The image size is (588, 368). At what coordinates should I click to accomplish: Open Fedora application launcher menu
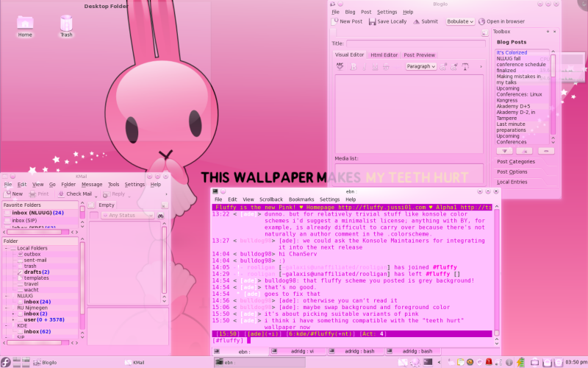[x=6, y=362]
